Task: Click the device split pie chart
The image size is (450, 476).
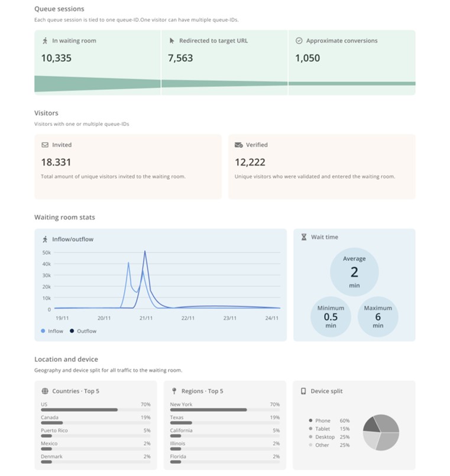Action: (381, 432)
